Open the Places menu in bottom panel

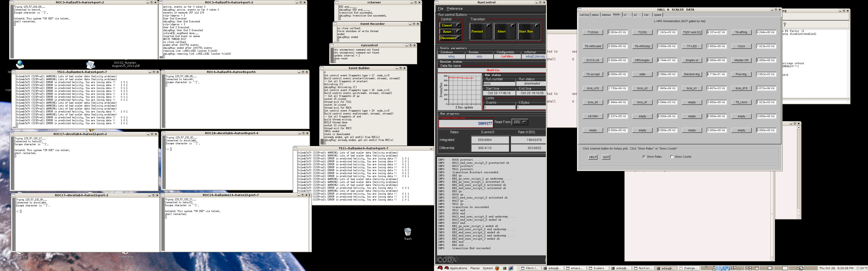click(x=475, y=268)
